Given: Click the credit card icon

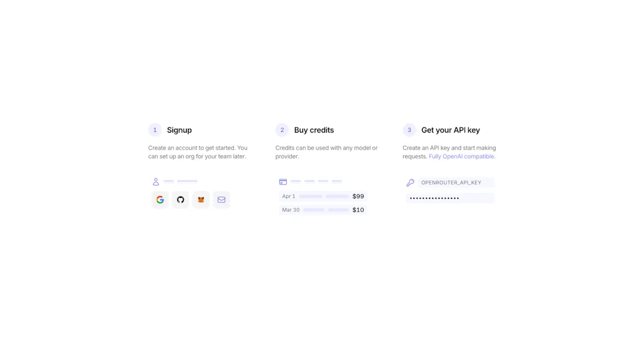Looking at the screenshot, I should (283, 182).
